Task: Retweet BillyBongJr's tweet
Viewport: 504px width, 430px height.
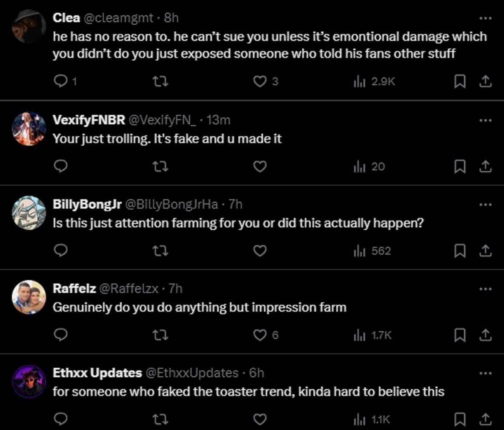Action: point(160,251)
